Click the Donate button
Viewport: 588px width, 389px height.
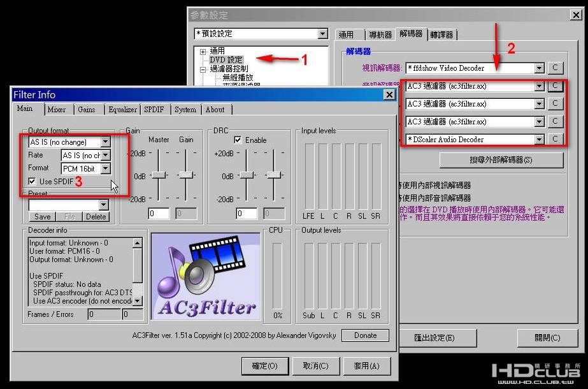pos(365,335)
